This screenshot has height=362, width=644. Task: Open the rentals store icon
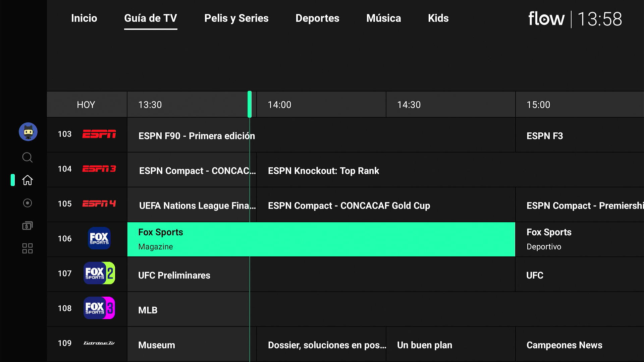pyautogui.click(x=28, y=226)
